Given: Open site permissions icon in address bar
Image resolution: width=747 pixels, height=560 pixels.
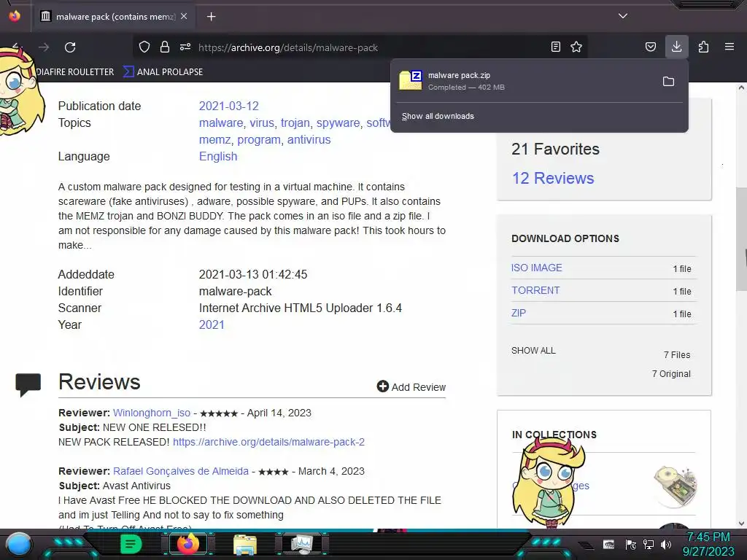Looking at the screenshot, I should click(185, 47).
